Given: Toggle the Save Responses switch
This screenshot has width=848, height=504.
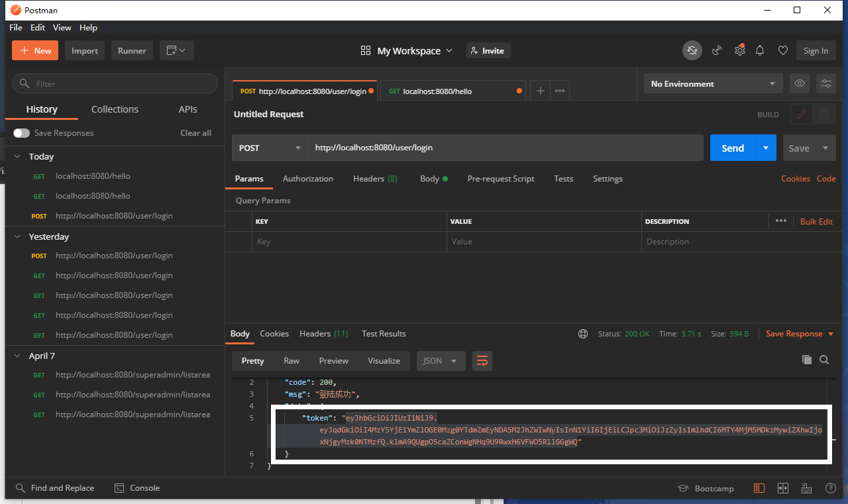Looking at the screenshot, I should pyautogui.click(x=21, y=133).
